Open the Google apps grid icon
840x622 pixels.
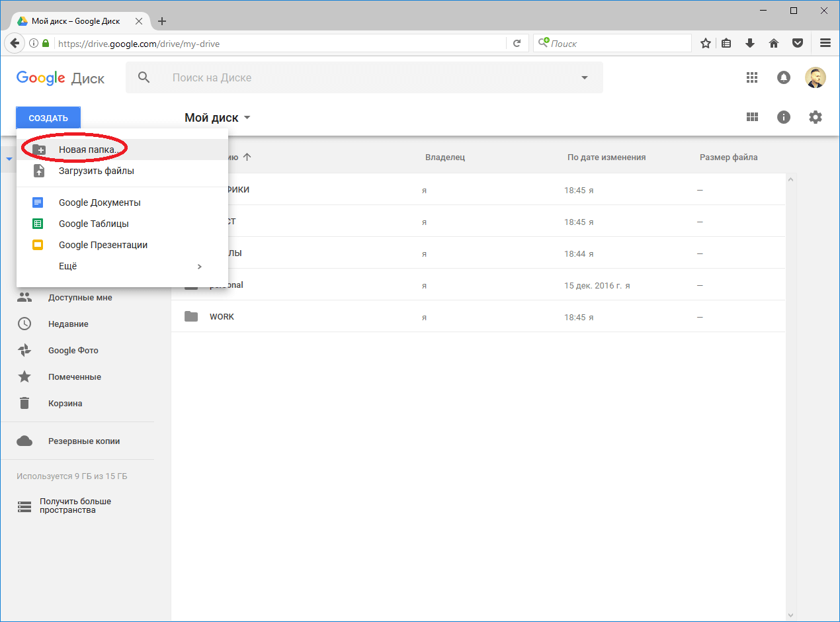pos(751,77)
